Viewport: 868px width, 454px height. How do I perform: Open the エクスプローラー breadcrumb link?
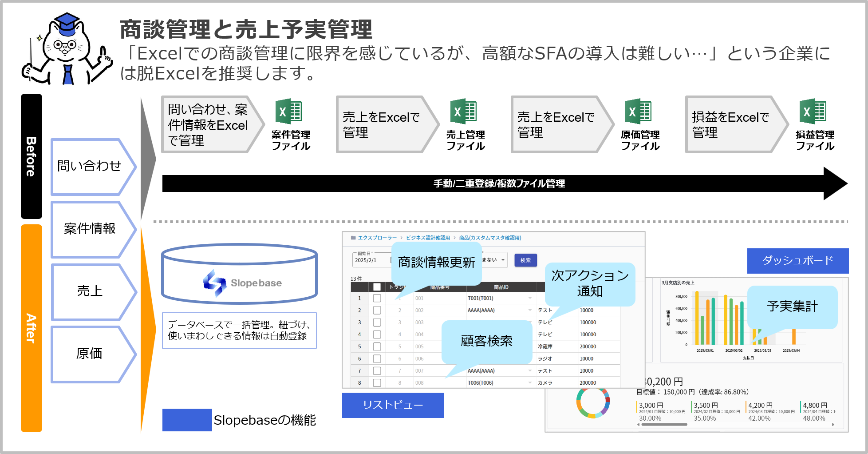click(x=377, y=238)
